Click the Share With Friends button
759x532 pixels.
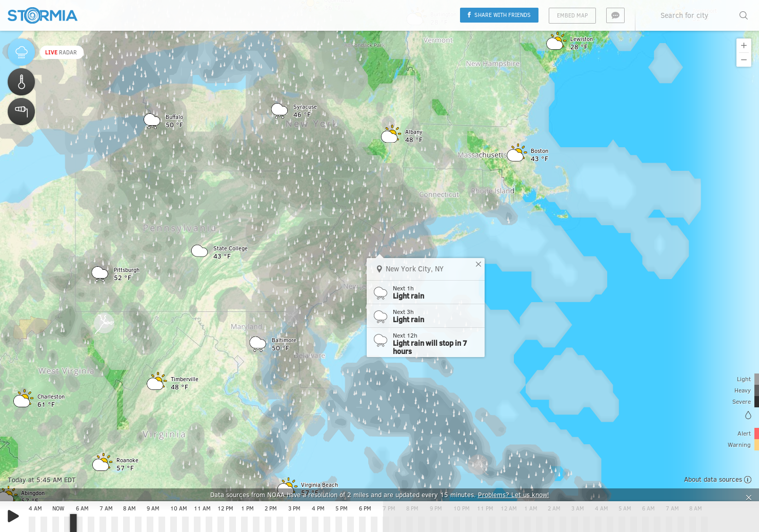click(499, 15)
